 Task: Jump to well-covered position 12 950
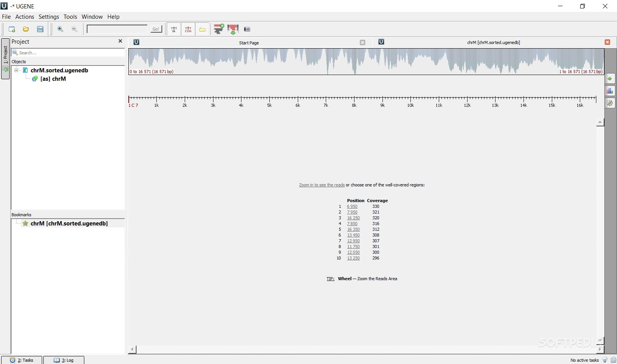point(353,241)
